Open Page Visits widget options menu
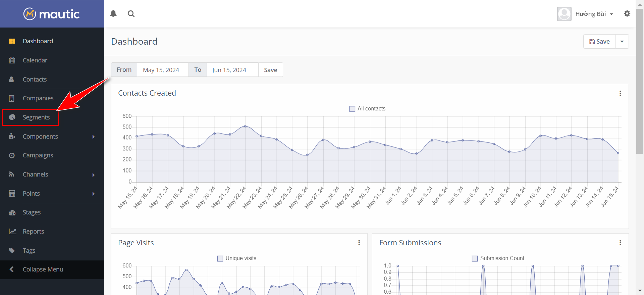Viewport: 644px width, 295px height. point(359,243)
